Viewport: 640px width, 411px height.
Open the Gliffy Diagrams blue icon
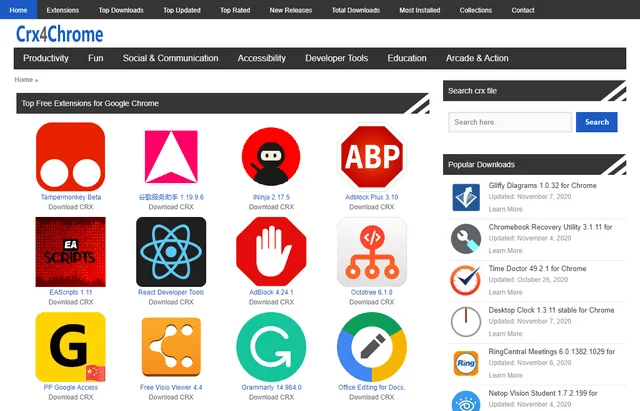[x=466, y=197]
